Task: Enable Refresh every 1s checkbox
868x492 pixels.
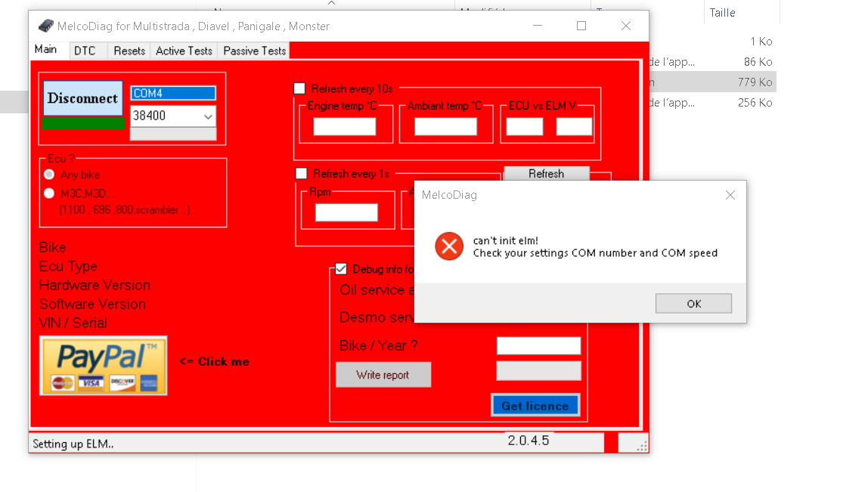Action: tap(301, 174)
